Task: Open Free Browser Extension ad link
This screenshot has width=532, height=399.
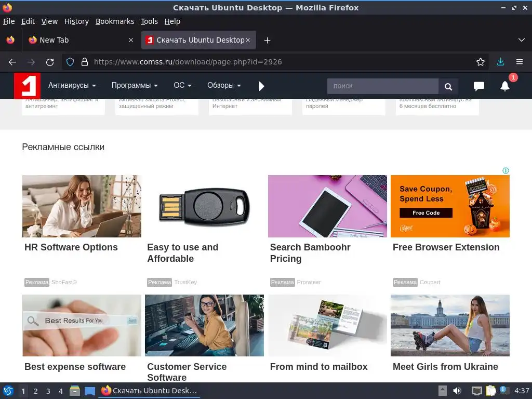Action: click(446, 247)
